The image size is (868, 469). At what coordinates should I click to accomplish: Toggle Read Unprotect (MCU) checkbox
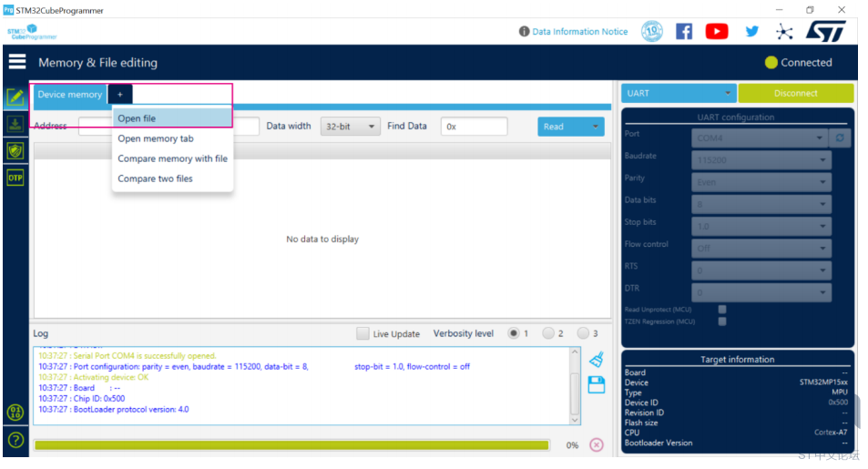(722, 310)
